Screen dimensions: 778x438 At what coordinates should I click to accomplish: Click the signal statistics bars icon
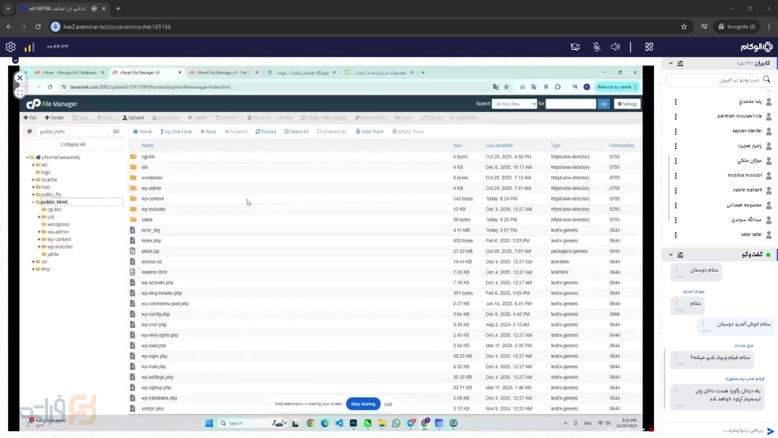click(x=29, y=47)
